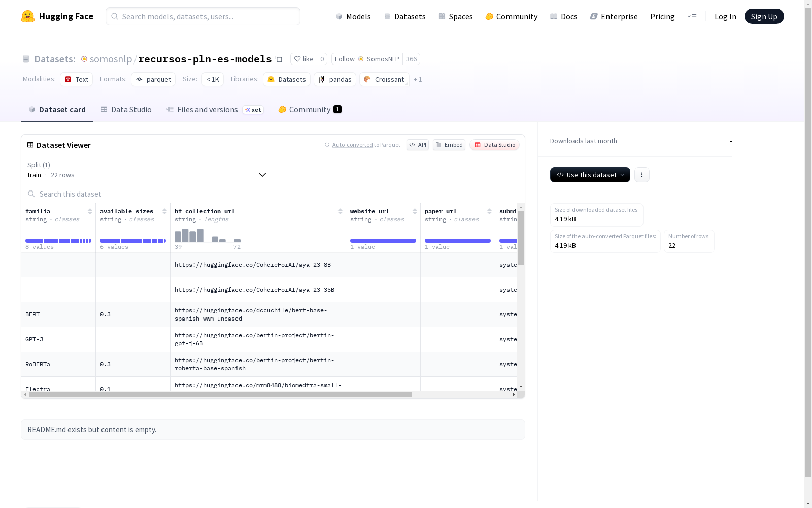Click the Datasets: breadcrumb label
Screen dimensions: 812x508
[x=54, y=59]
